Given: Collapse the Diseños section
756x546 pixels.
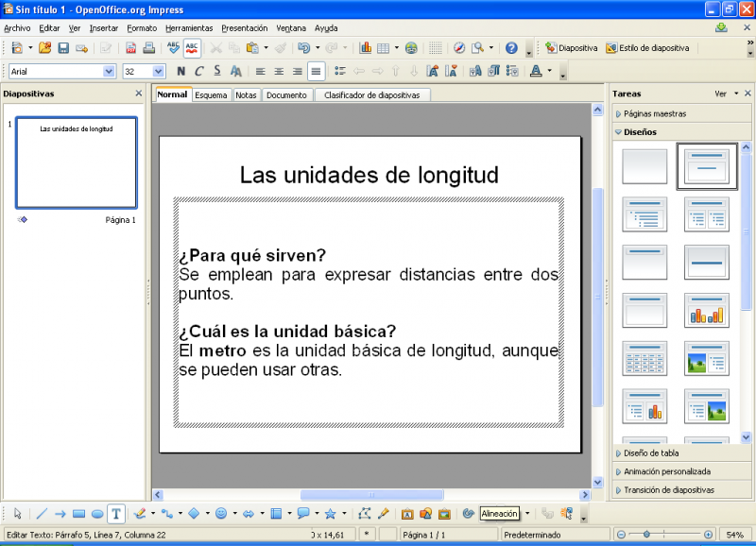Looking at the screenshot, I should [x=681, y=132].
